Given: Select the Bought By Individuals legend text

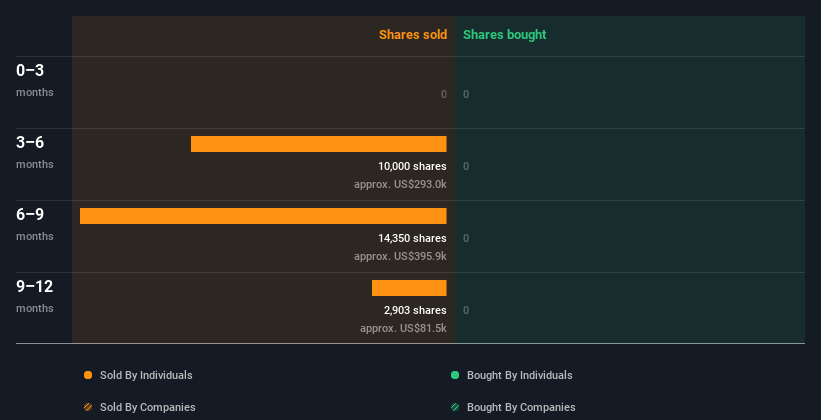Looking at the screenshot, I should (519, 375).
